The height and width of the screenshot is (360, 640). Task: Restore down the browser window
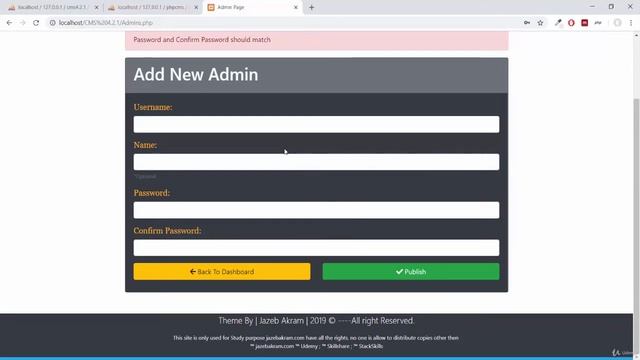[611, 7]
